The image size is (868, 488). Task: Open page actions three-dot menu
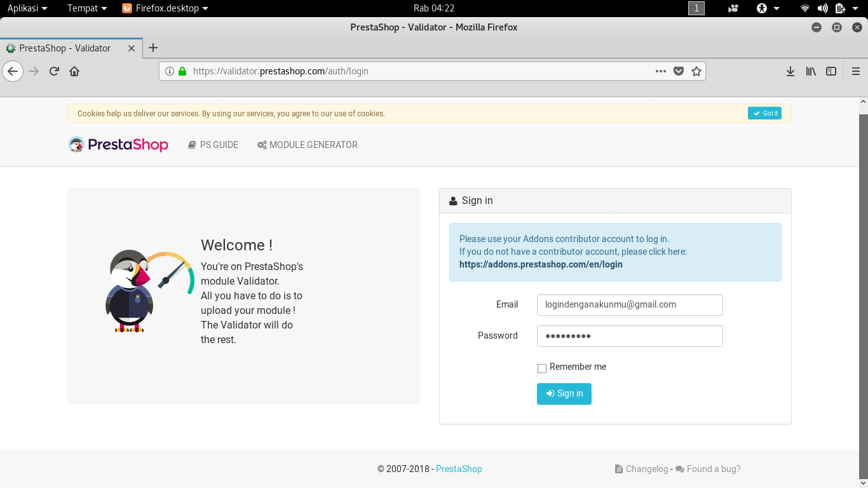pyautogui.click(x=661, y=71)
